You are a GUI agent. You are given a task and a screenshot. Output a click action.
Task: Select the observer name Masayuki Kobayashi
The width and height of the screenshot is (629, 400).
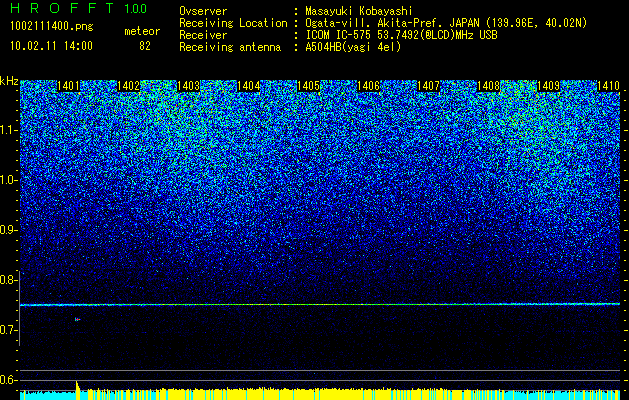(x=358, y=11)
